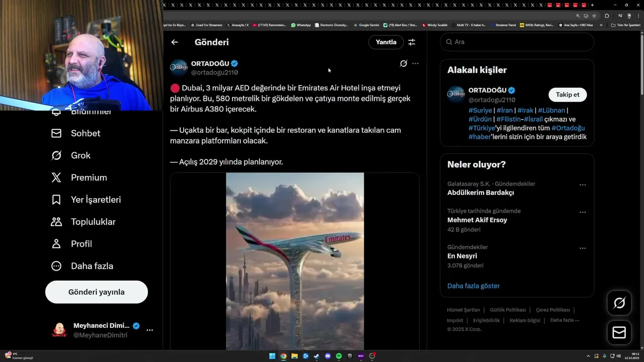Open the Streamer Panel bookmark
Viewport: 644px width, 362px height.
tap(503, 25)
